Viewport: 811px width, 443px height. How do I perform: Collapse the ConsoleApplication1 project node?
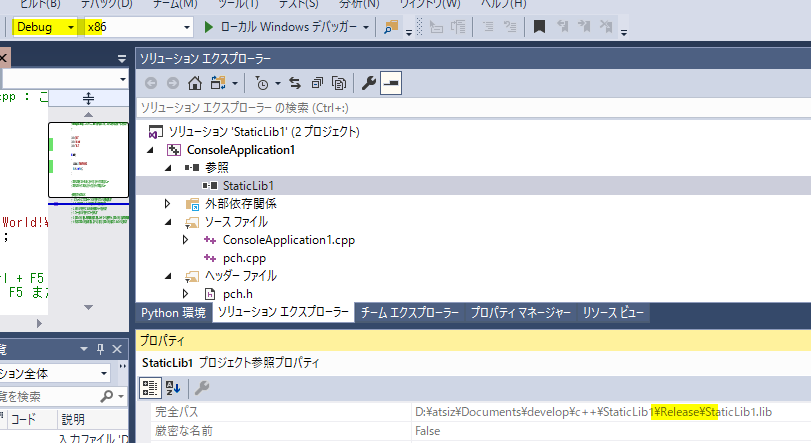click(151, 150)
